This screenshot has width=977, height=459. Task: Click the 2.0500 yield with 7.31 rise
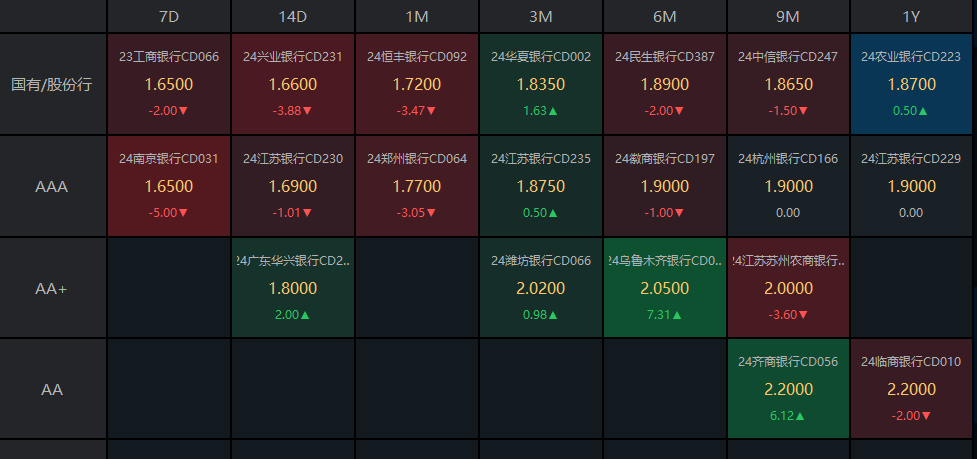click(665, 288)
